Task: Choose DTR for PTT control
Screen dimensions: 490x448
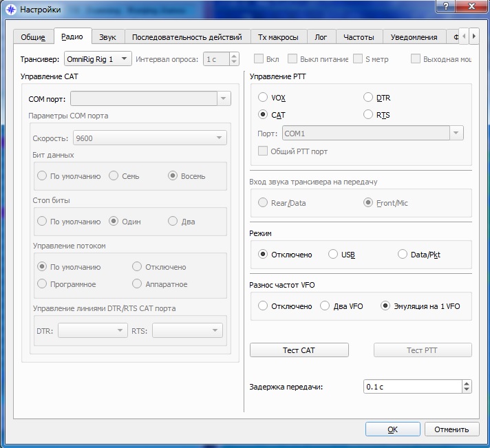Action: [x=368, y=98]
